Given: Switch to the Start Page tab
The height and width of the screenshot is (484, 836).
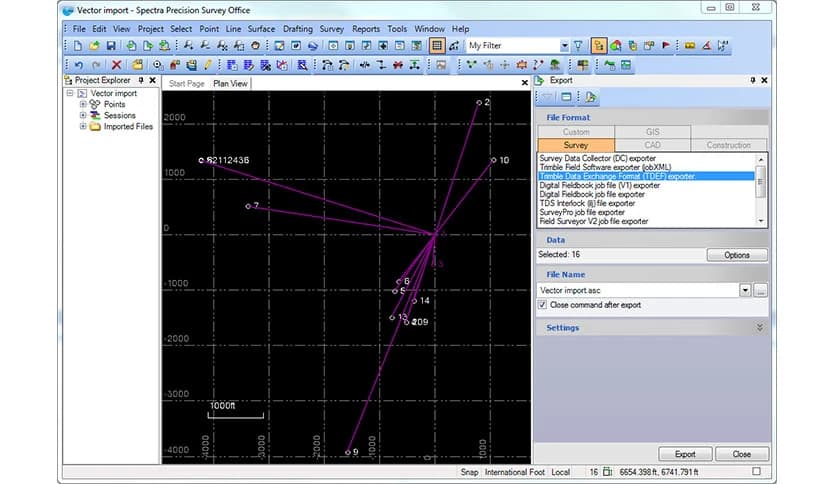Looking at the screenshot, I should pyautogui.click(x=187, y=84).
